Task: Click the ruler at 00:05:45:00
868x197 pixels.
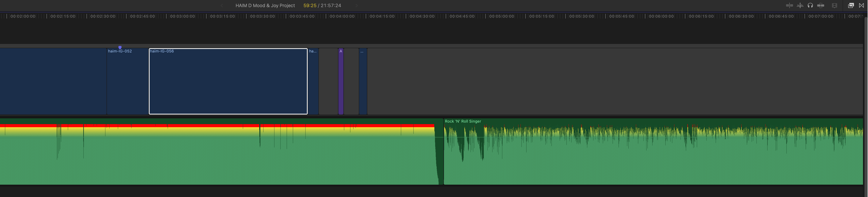Action: tap(622, 16)
